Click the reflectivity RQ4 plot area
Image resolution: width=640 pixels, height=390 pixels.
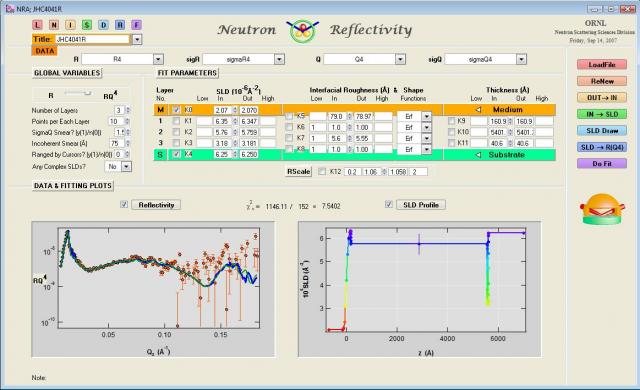coord(158,278)
